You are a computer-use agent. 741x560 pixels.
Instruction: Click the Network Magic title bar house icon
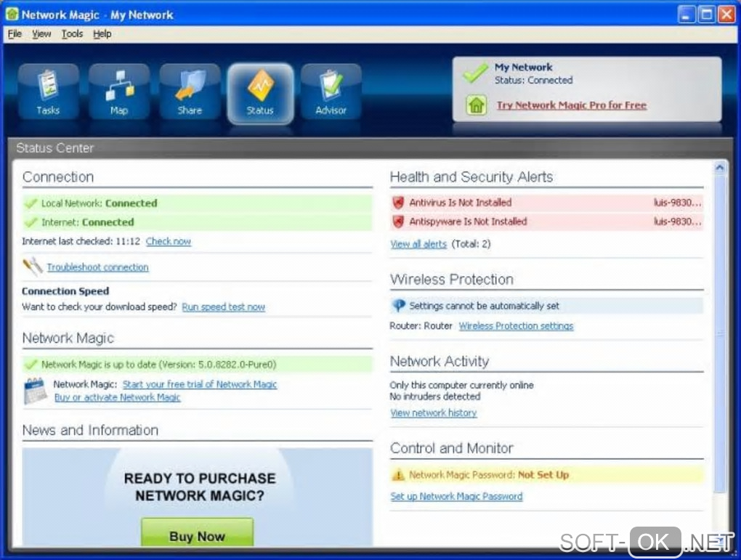click(x=12, y=15)
